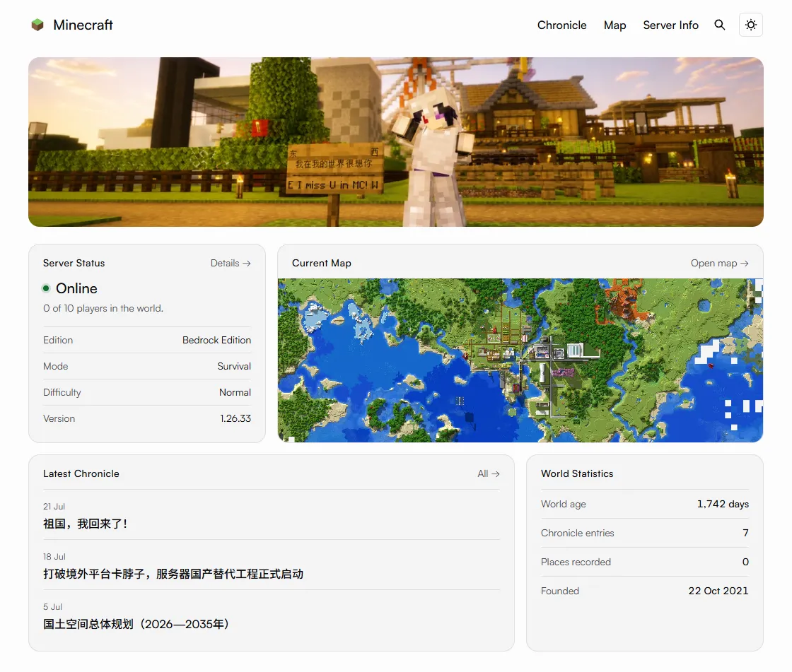Click the Minecraft site title
792x672 pixels.
pyautogui.click(x=83, y=25)
